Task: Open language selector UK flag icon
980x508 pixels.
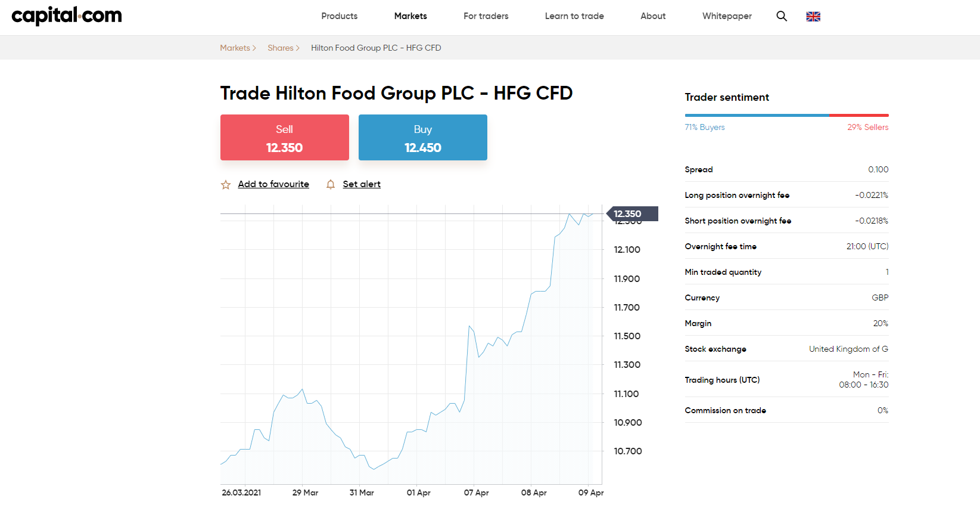Action: pyautogui.click(x=813, y=17)
